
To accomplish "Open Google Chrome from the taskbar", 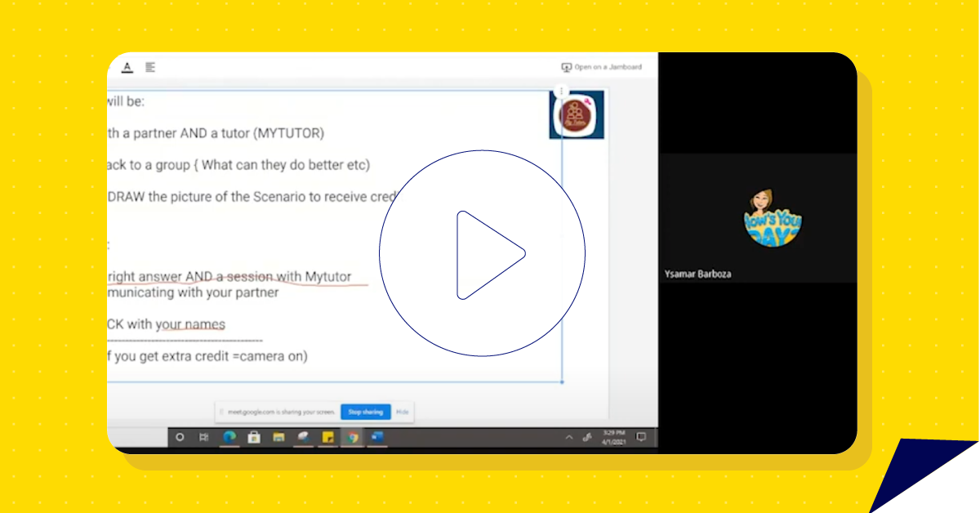I will [x=351, y=437].
